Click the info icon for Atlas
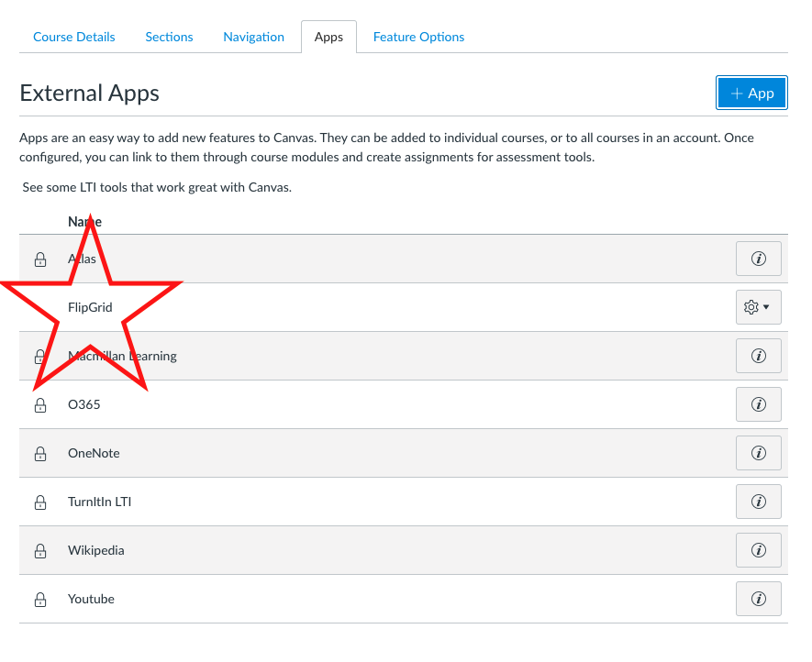The image size is (812, 662). [x=758, y=259]
